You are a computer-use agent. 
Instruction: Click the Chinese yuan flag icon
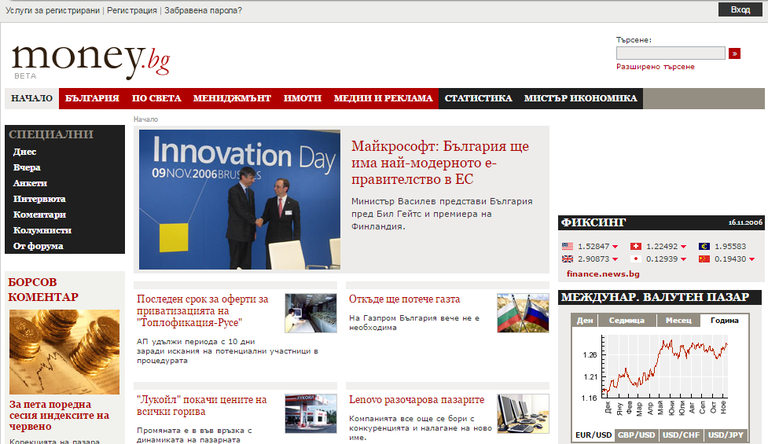704,259
